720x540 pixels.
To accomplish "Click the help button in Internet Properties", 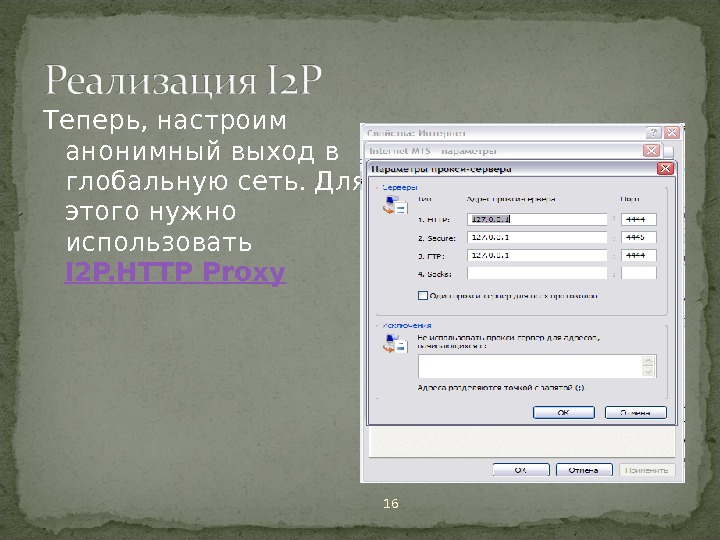I will [x=653, y=132].
